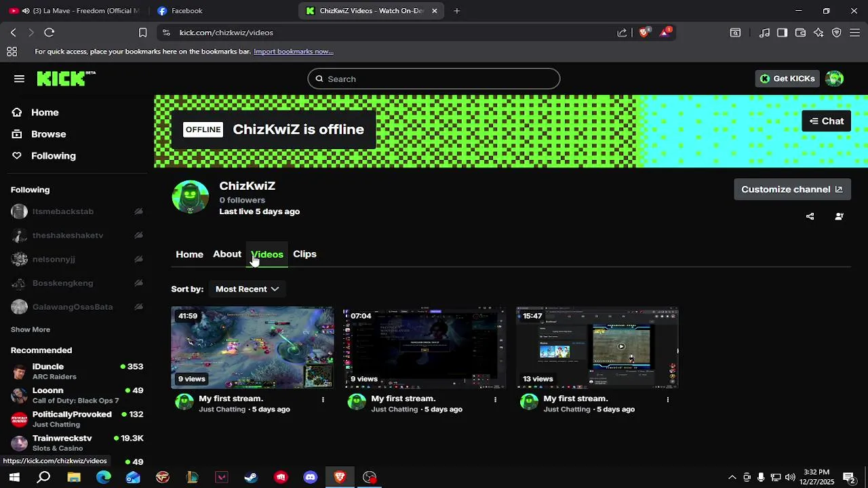Open the Kick hamburger sidebar menu
868x488 pixels.
(x=19, y=79)
